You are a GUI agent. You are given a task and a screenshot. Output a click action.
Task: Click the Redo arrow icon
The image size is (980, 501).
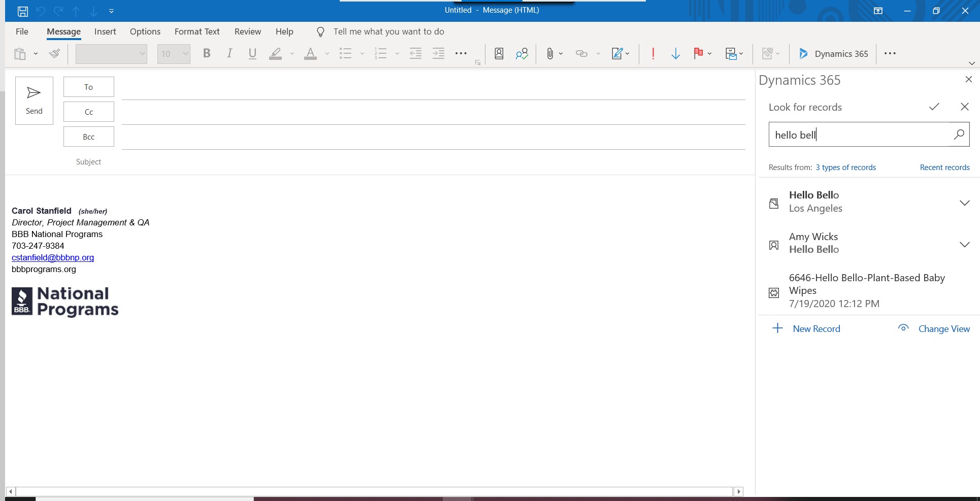[x=58, y=11]
